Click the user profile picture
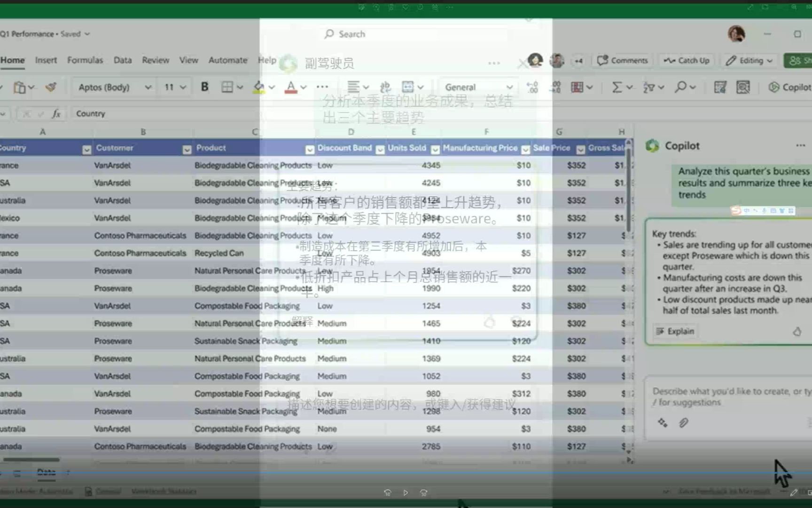Screen dimensions: 812x508 coord(736,34)
